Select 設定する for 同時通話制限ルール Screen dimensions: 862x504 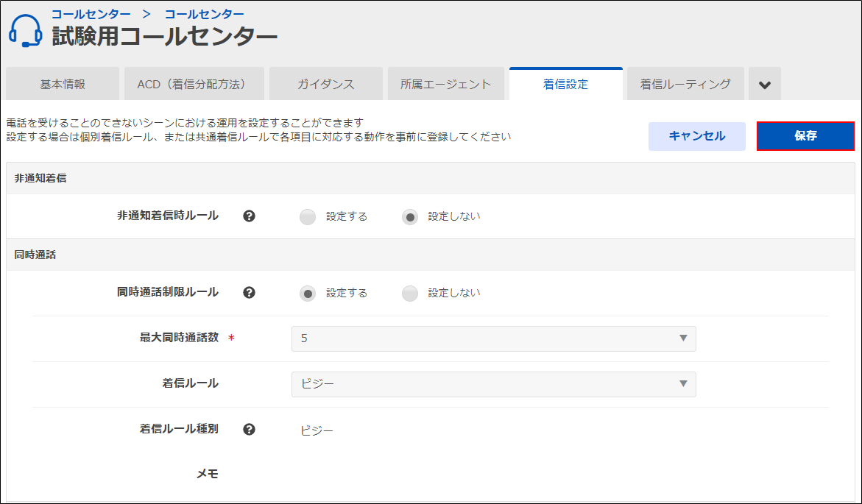[x=308, y=294]
